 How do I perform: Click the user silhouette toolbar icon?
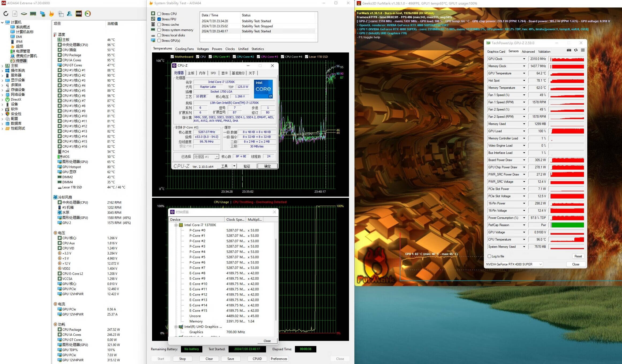(x=70, y=14)
